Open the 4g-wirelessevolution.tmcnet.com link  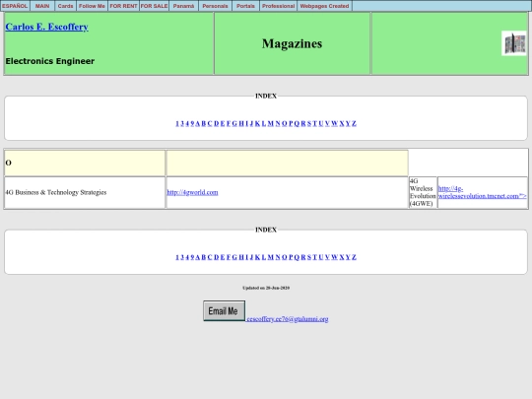tap(482, 192)
